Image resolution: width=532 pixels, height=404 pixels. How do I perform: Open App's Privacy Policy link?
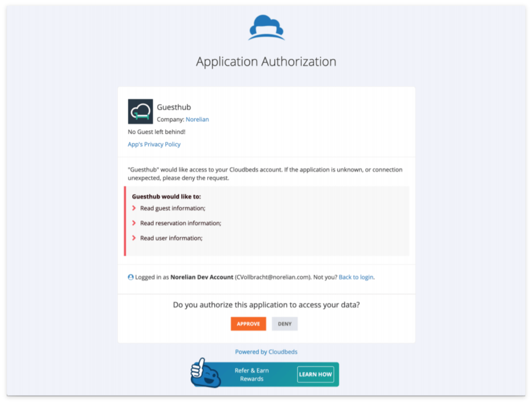click(x=154, y=144)
